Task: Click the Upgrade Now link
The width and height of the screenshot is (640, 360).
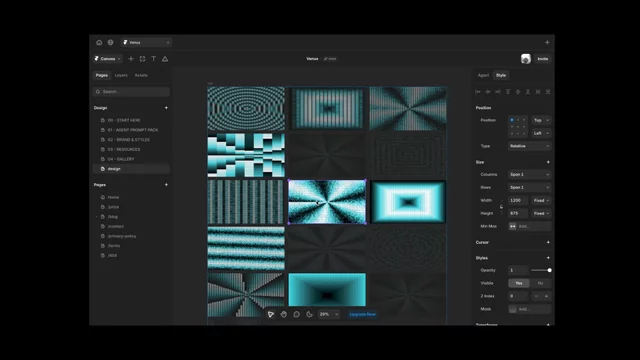Action: (362, 314)
